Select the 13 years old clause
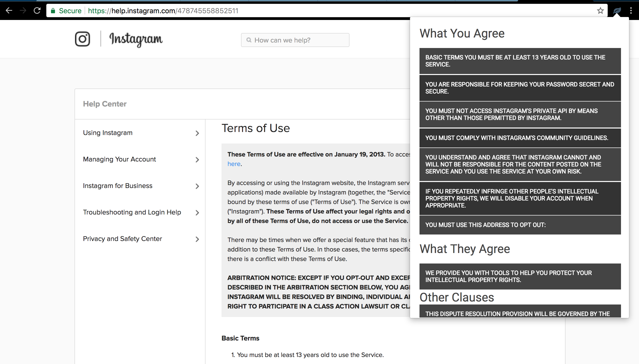 pyautogui.click(x=520, y=61)
